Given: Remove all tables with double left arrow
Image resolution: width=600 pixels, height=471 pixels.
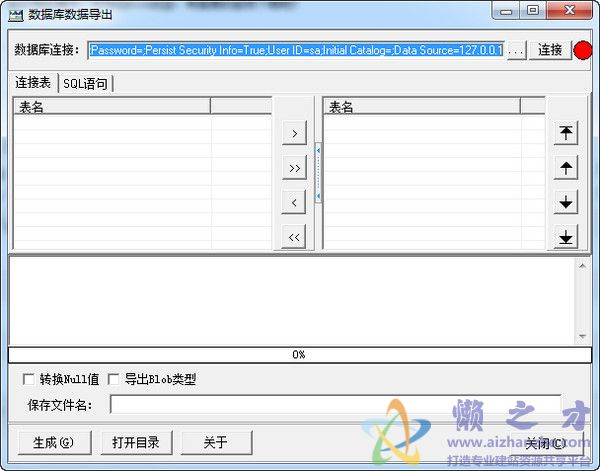Looking at the screenshot, I should (294, 237).
